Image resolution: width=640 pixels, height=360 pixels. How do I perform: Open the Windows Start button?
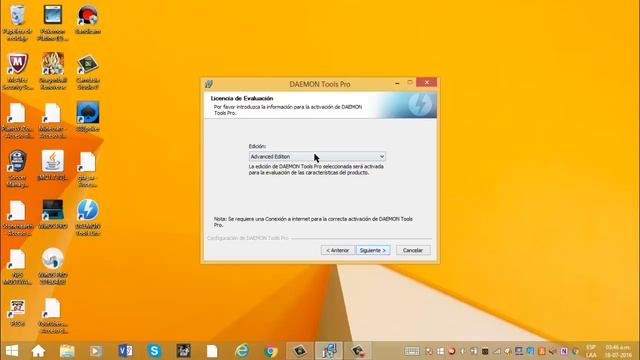click(x=12, y=351)
